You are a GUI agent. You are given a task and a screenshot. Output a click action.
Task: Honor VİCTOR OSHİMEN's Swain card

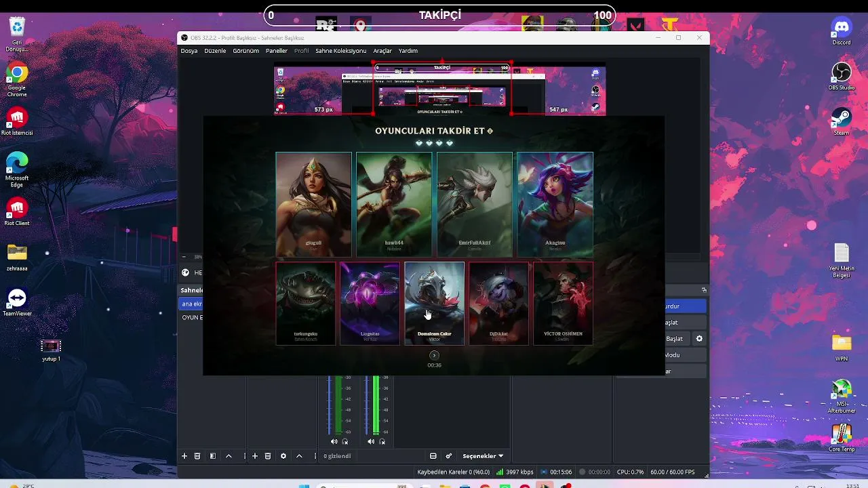click(563, 303)
